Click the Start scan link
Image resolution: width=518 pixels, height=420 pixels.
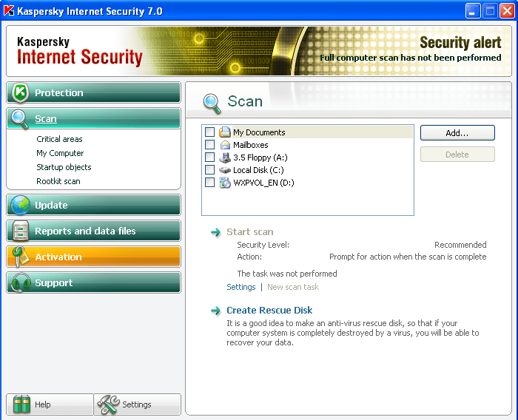point(250,231)
